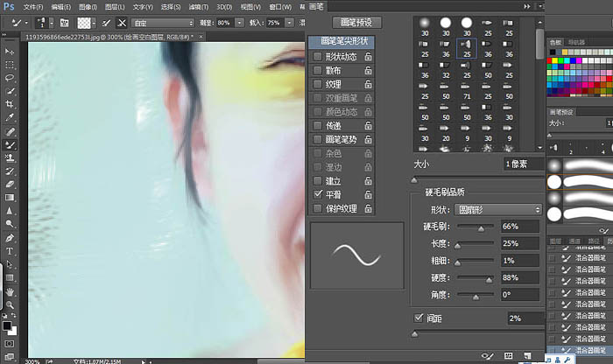Click the 大小 1像素 input field
613x364 pixels.
(524, 164)
